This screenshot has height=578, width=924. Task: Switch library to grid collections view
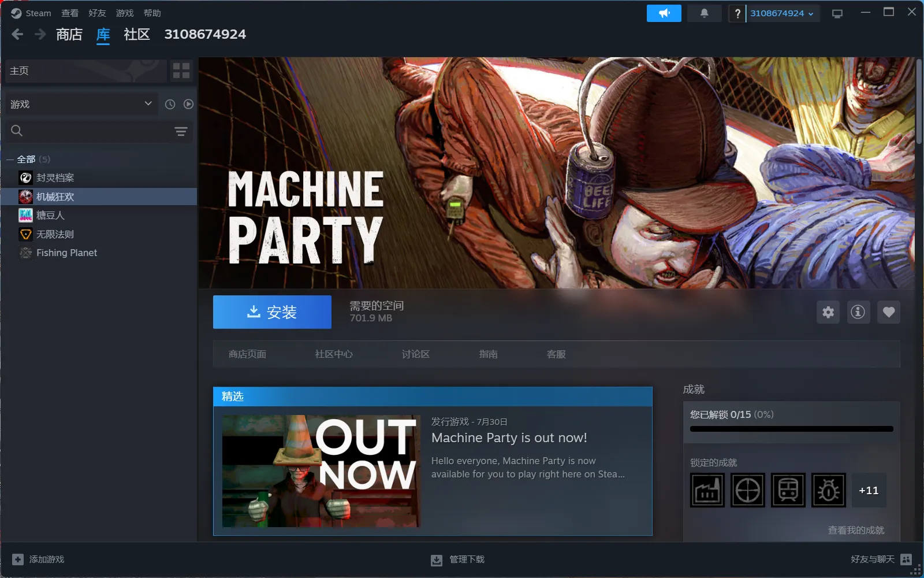click(181, 71)
